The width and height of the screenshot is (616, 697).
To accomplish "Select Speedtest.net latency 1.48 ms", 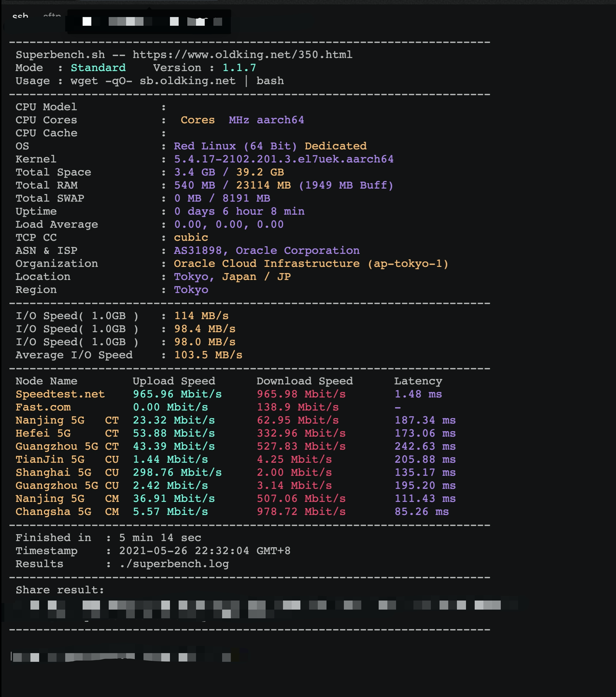I will click(x=418, y=394).
